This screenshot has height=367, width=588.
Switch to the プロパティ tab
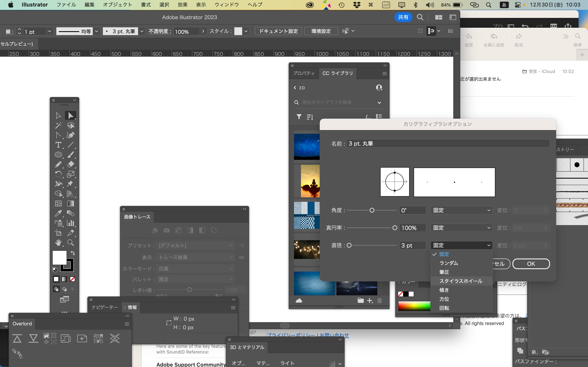303,73
